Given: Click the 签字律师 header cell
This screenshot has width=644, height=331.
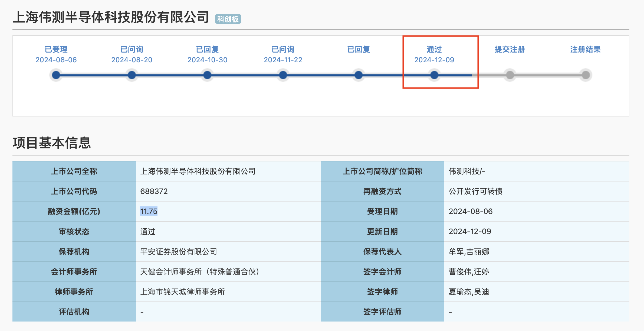Looking at the screenshot, I should click(382, 292).
